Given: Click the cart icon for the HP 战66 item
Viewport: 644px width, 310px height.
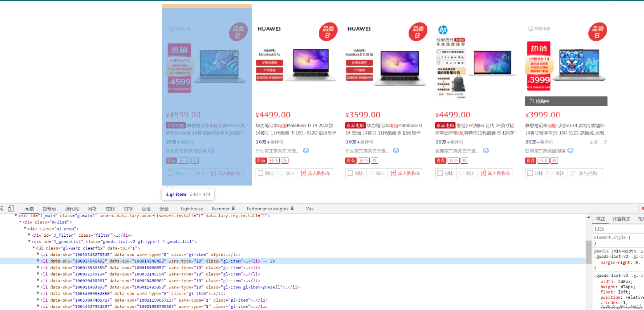Looking at the screenshot, I should (483, 173).
